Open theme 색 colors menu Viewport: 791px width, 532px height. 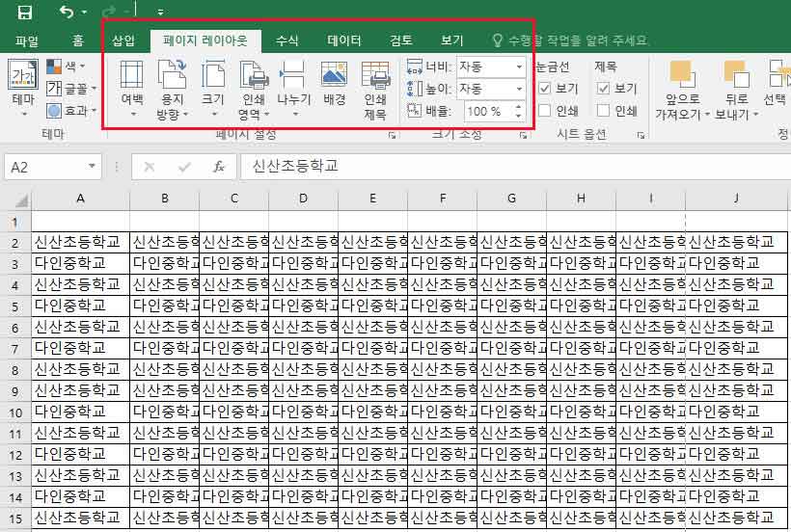pyautogui.click(x=67, y=66)
